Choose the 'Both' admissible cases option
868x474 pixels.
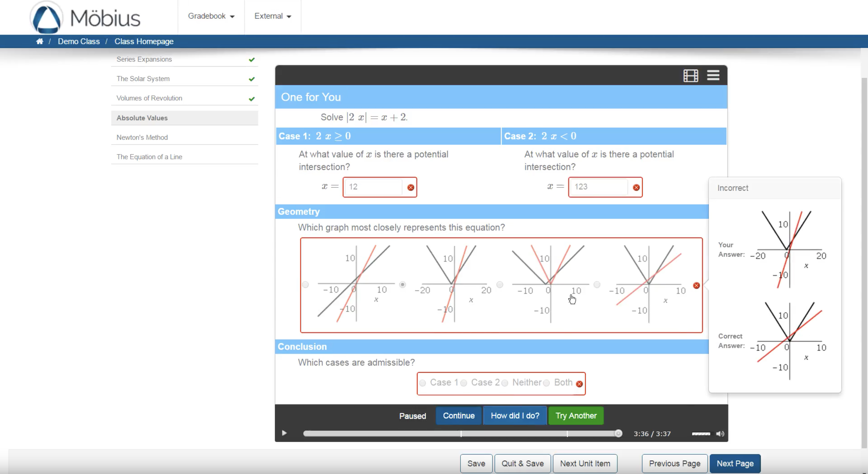(547, 383)
